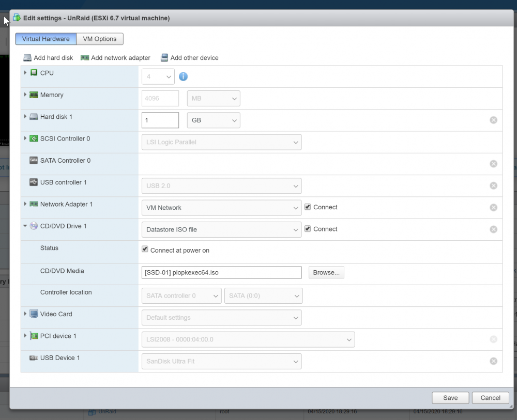Click the USB controller 1 icon

click(34, 182)
